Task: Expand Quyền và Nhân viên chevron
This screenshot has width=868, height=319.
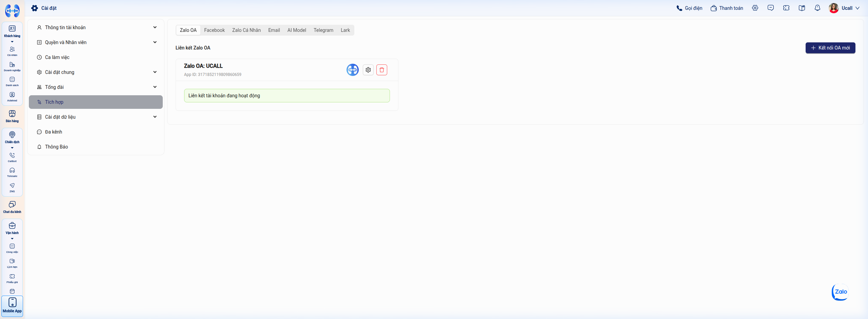Action: click(155, 42)
